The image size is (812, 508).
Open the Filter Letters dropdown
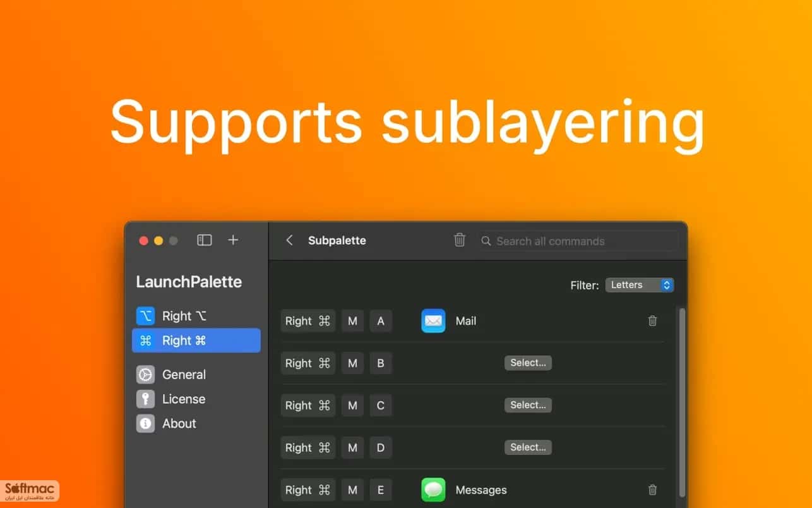pyautogui.click(x=640, y=285)
